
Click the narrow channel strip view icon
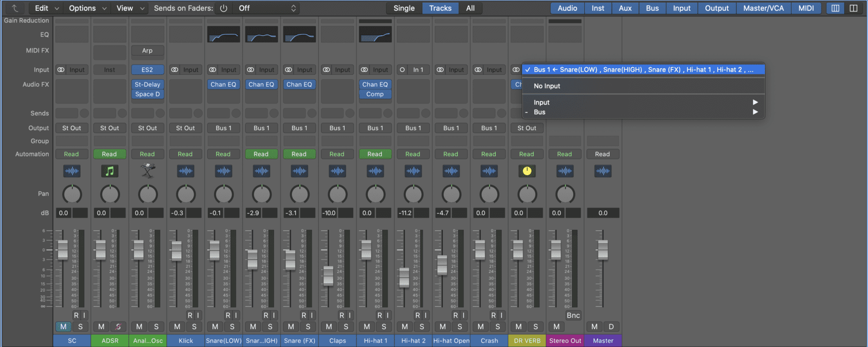[x=835, y=8]
